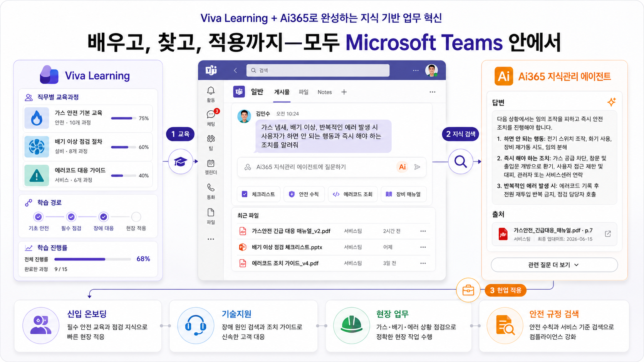
Task: Click the 기술지원 headset icon
Action: (196, 325)
